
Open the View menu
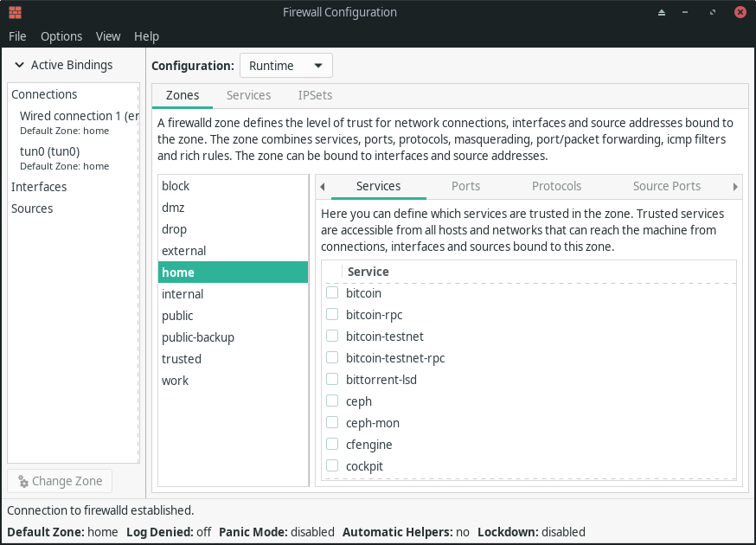(108, 36)
